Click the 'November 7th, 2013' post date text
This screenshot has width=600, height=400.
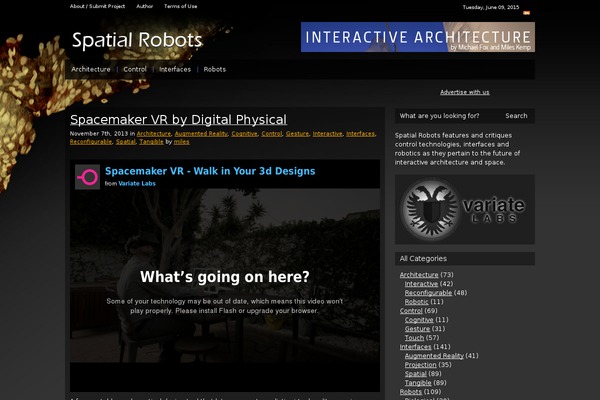pyautogui.click(x=99, y=134)
